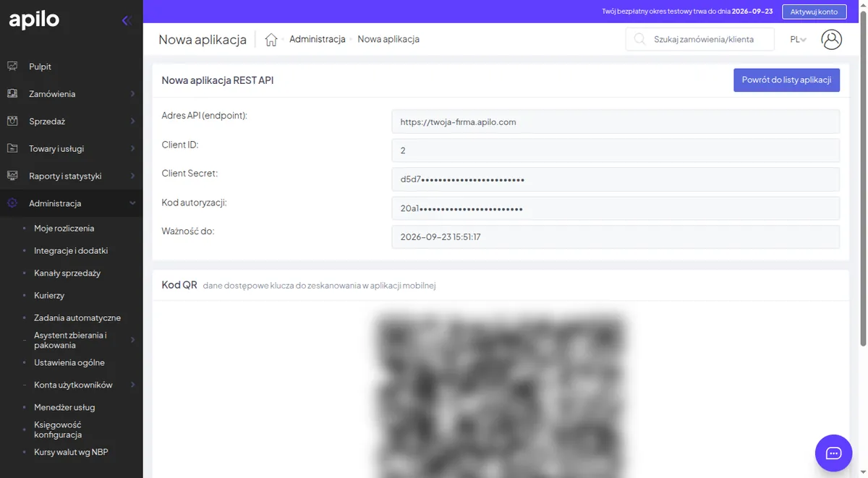Click the Ważność do date field
This screenshot has width=868, height=478.
pos(616,237)
